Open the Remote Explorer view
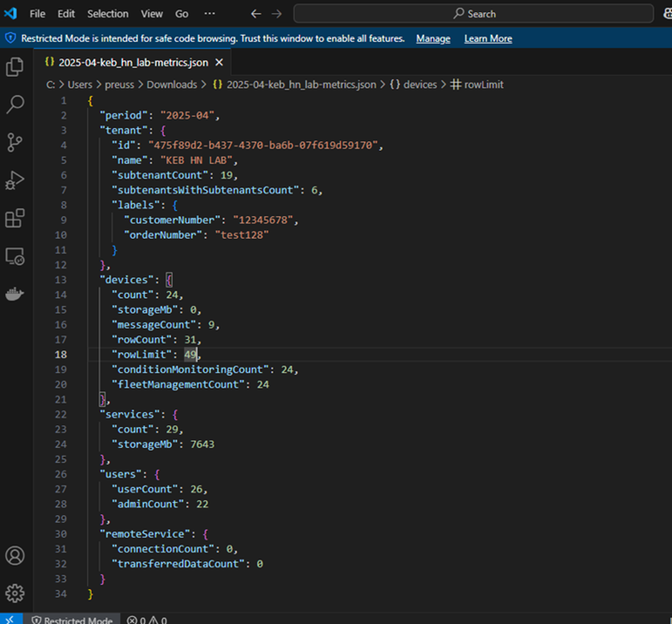Viewport: 672px width, 624px height. (x=15, y=256)
